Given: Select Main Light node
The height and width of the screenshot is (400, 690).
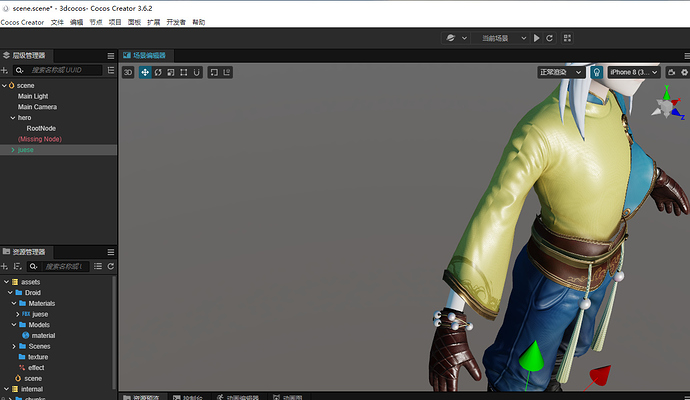Looking at the screenshot, I should pos(33,96).
